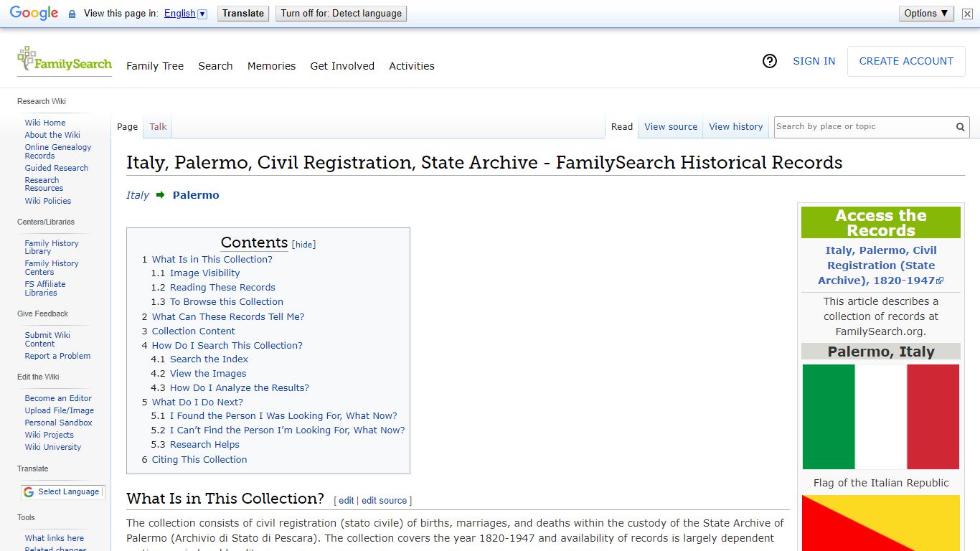
Task: Open the Family Tree menu
Action: (155, 66)
